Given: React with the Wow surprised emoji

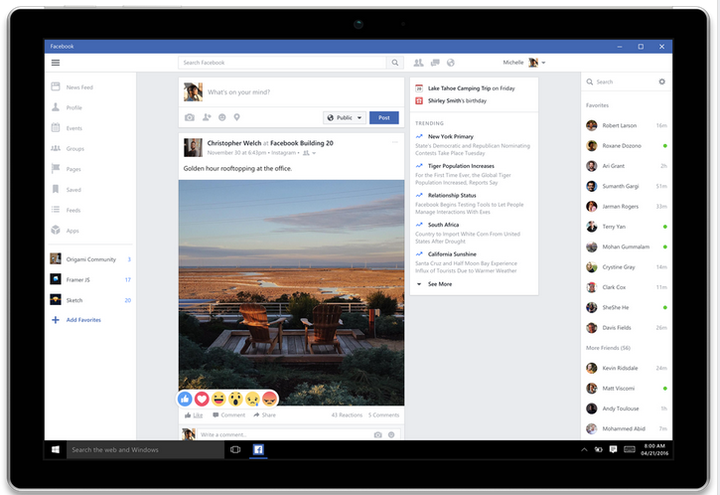Looking at the screenshot, I should (236, 399).
